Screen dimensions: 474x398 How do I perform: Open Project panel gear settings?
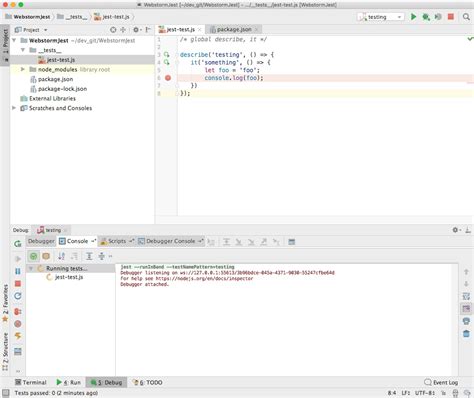pyautogui.click(x=136, y=30)
